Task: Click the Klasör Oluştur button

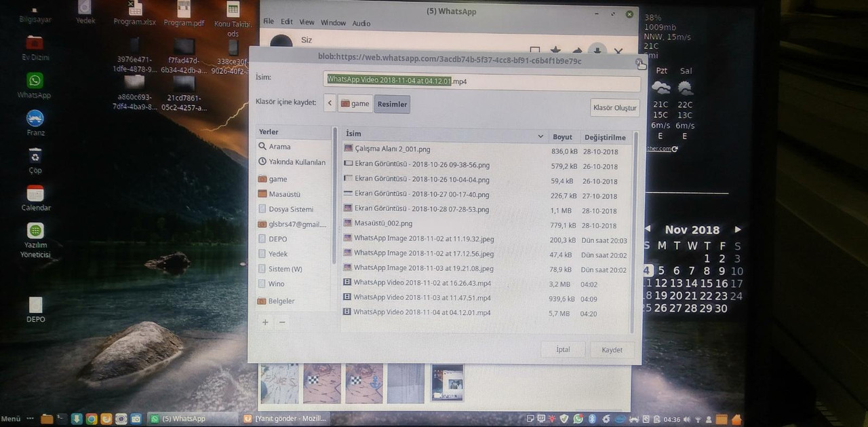Action: tap(615, 107)
